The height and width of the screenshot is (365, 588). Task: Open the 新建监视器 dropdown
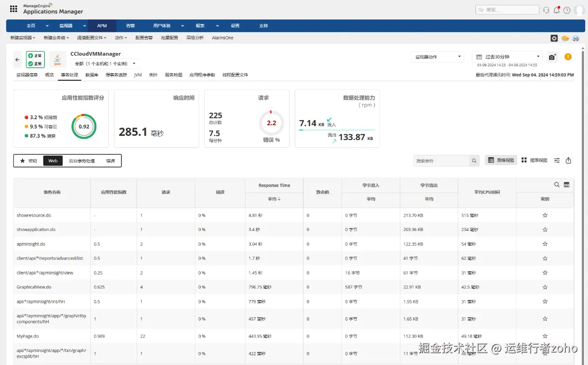23,38
